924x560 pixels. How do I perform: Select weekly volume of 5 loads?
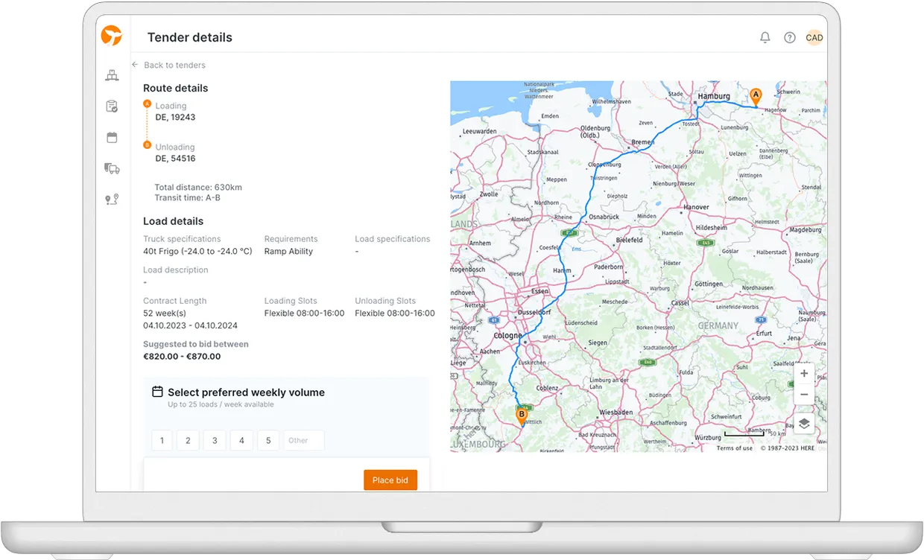[268, 440]
